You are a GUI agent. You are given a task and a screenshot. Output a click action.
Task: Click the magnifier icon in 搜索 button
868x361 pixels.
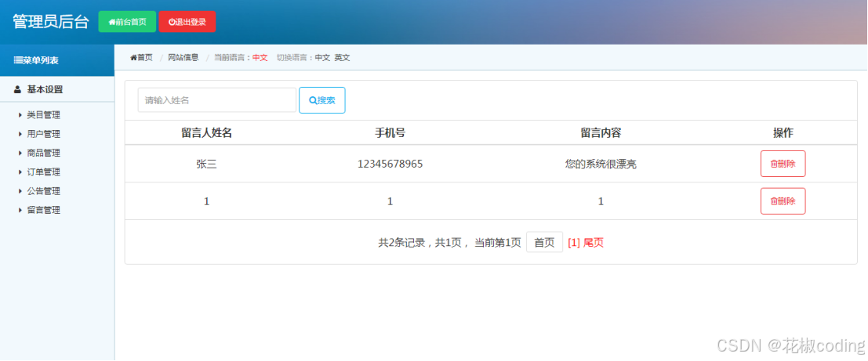pos(313,100)
